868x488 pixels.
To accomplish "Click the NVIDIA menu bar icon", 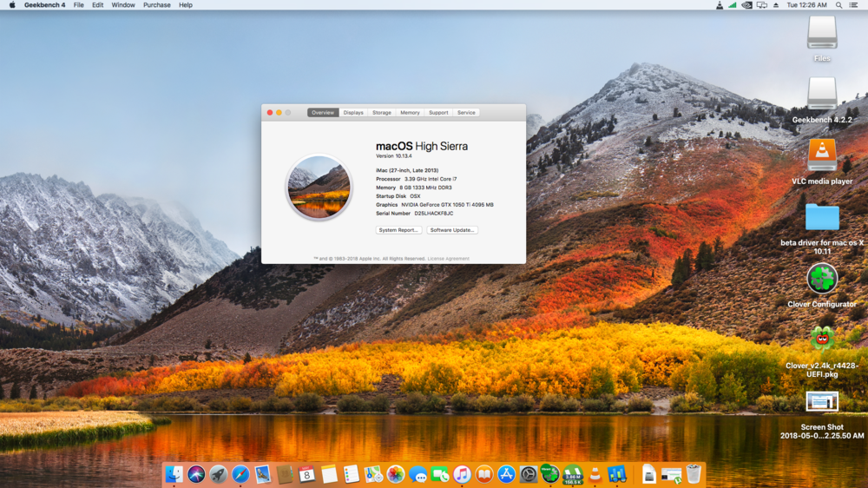I will (746, 5).
